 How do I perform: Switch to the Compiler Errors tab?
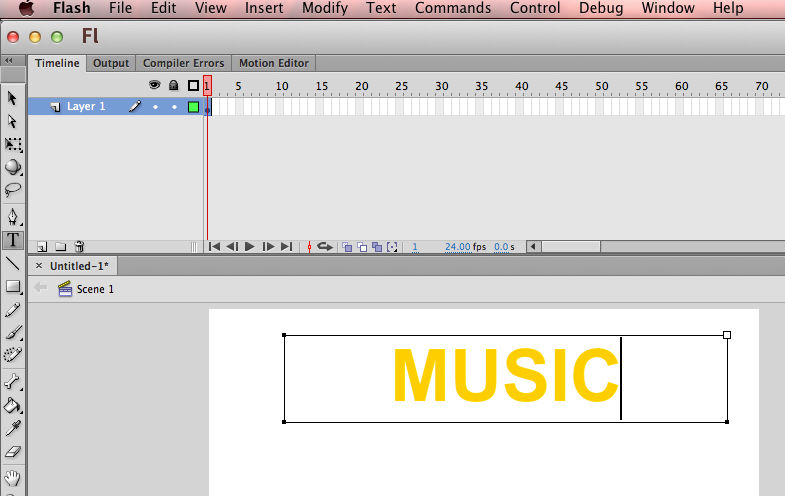click(x=183, y=63)
